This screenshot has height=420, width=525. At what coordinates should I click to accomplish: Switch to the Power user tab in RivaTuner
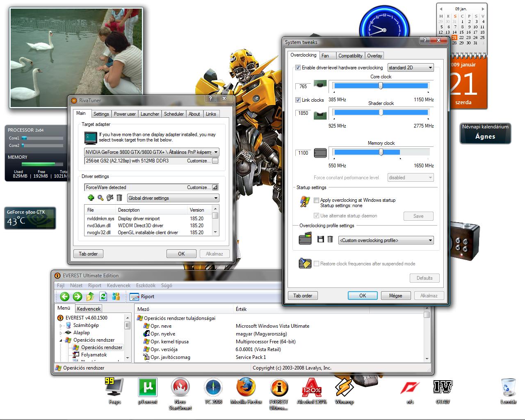[x=125, y=114]
